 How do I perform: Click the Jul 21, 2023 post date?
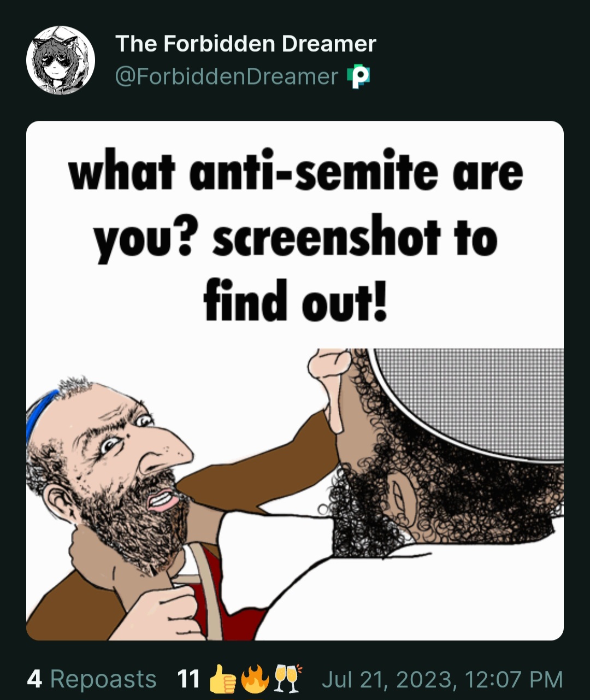pyautogui.click(x=387, y=680)
